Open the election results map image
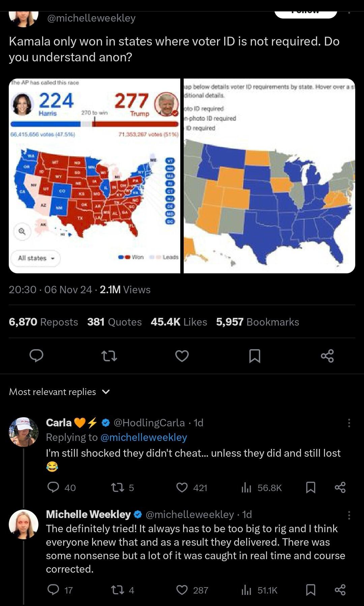The height and width of the screenshot is (606, 364). [x=95, y=176]
